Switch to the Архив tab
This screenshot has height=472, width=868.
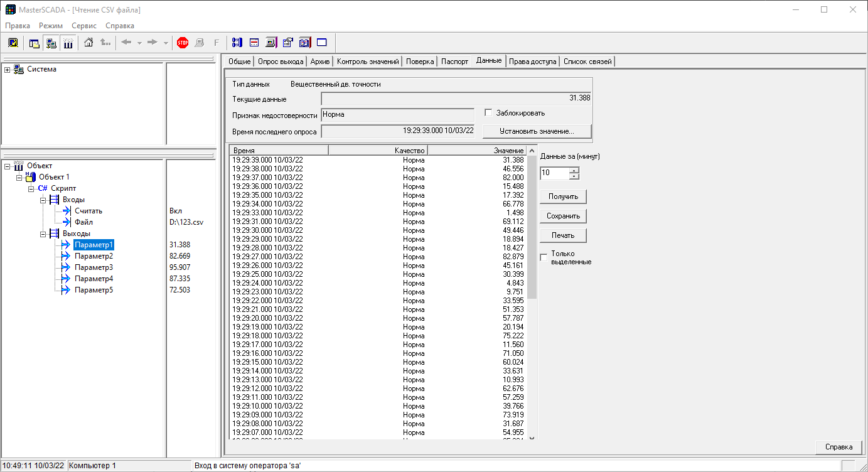320,62
